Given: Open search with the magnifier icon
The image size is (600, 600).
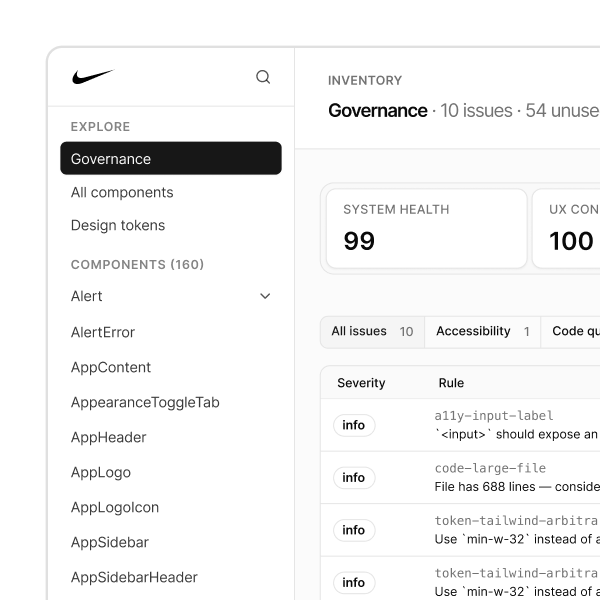Looking at the screenshot, I should 263,77.
